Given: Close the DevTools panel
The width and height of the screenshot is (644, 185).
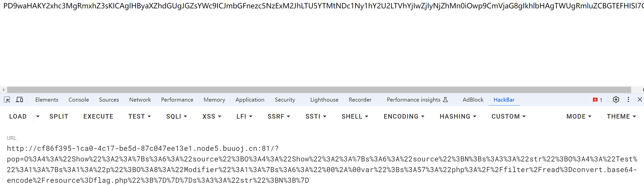Looking at the screenshot, I should click(640, 100).
